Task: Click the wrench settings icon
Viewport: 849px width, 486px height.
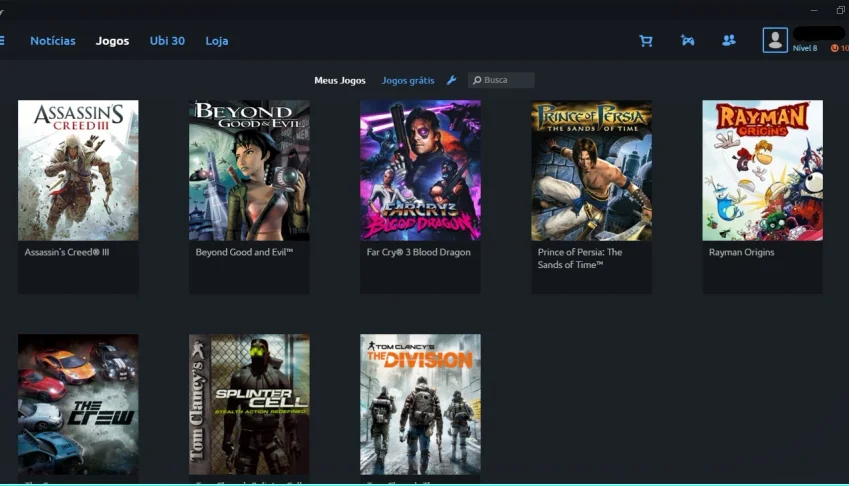Action: tap(451, 80)
